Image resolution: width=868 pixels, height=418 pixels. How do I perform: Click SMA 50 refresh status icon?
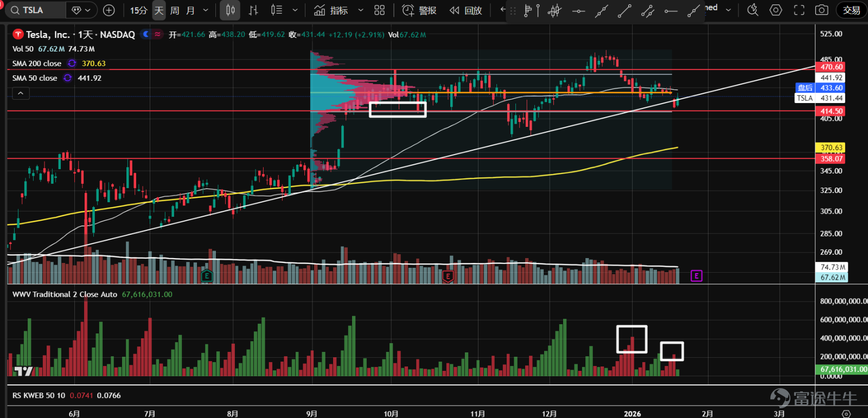coord(67,78)
